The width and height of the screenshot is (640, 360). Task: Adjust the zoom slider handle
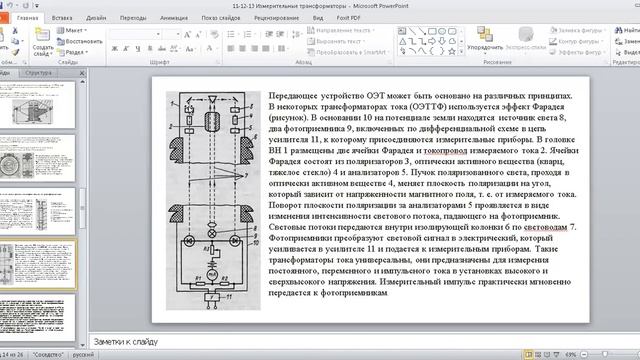[x=605, y=355]
